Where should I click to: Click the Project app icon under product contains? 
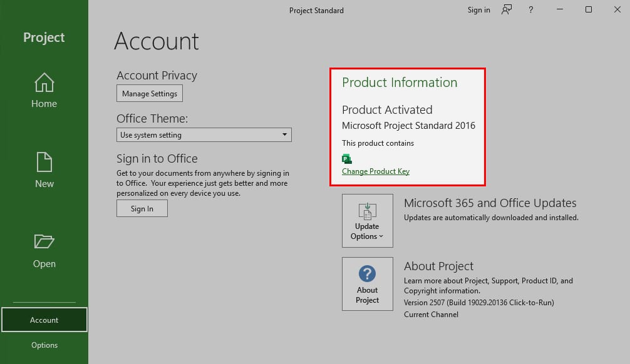pyautogui.click(x=347, y=159)
